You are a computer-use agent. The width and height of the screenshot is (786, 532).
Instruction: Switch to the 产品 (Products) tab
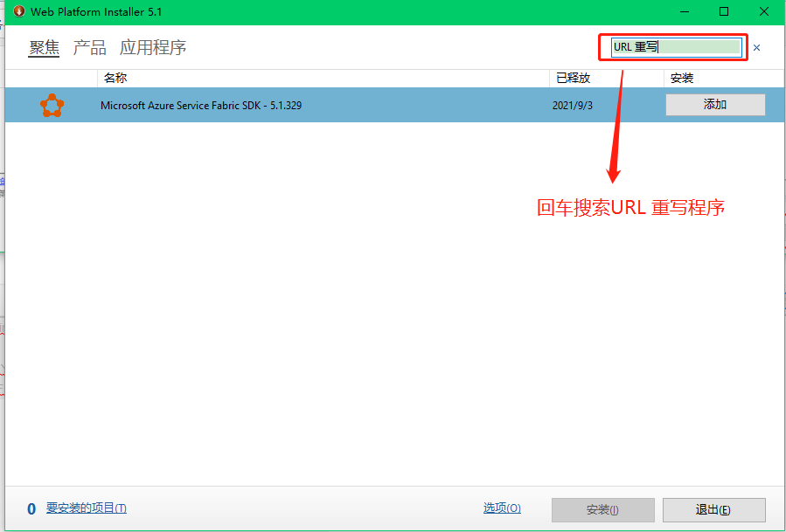(x=88, y=47)
